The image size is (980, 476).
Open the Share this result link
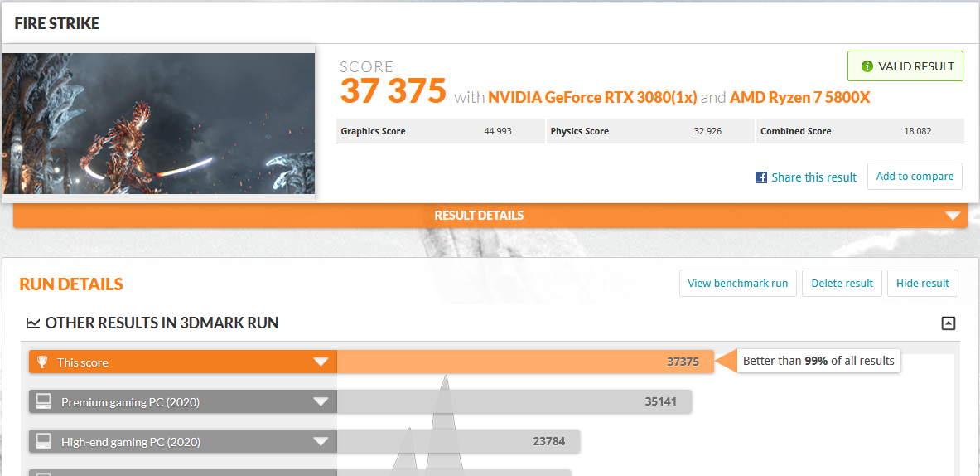(x=813, y=177)
